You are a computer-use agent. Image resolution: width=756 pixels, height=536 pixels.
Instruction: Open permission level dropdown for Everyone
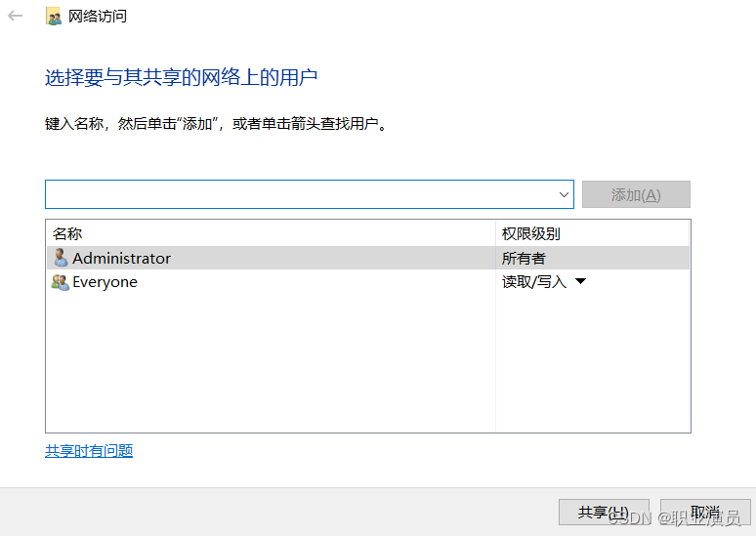[580, 281]
